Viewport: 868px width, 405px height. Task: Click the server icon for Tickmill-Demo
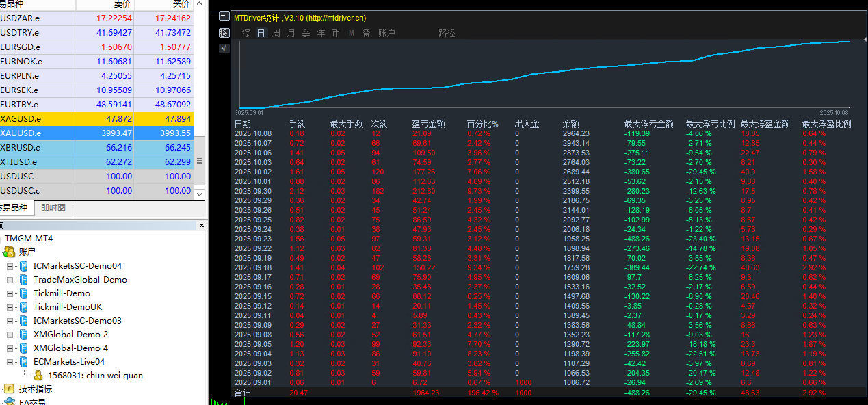(24, 293)
